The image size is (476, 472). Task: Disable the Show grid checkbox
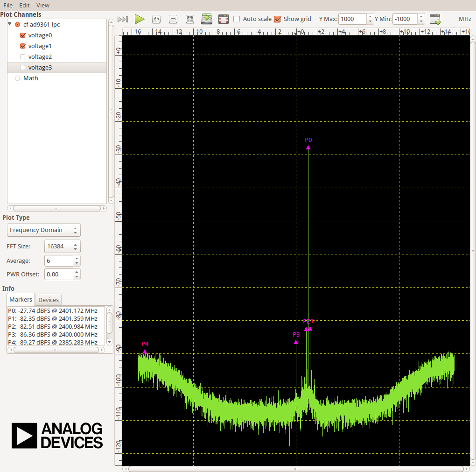coord(278,19)
